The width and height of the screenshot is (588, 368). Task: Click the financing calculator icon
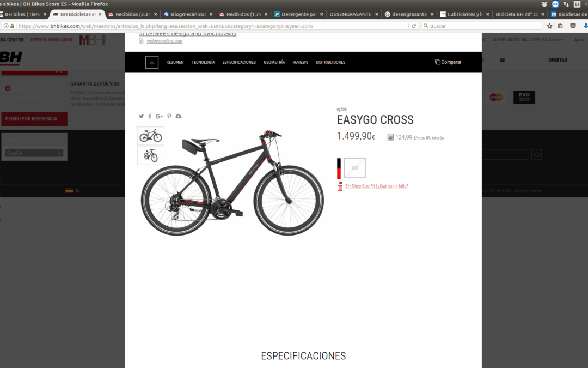(390, 137)
